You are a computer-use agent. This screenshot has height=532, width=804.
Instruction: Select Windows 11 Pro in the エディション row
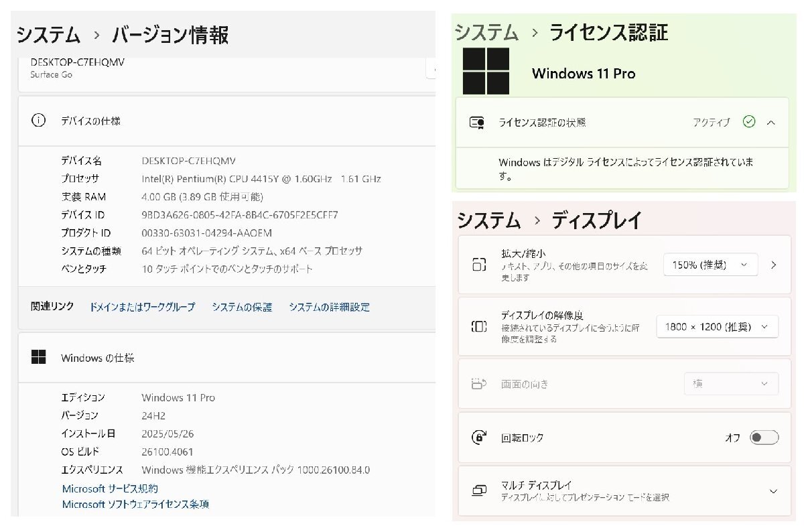(x=178, y=397)
